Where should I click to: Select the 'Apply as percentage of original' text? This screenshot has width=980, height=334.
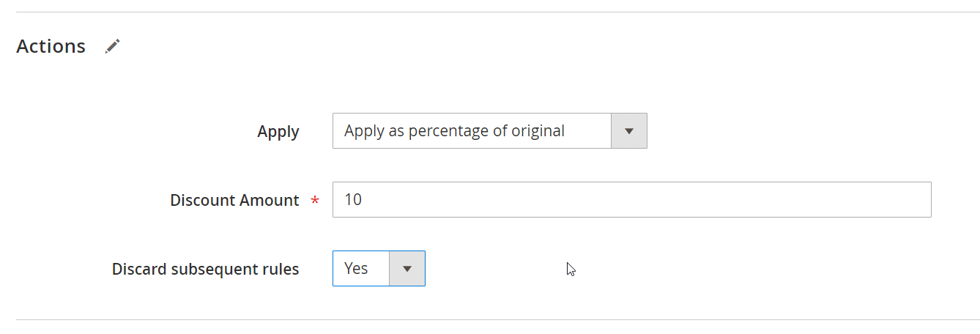(454, 131)
